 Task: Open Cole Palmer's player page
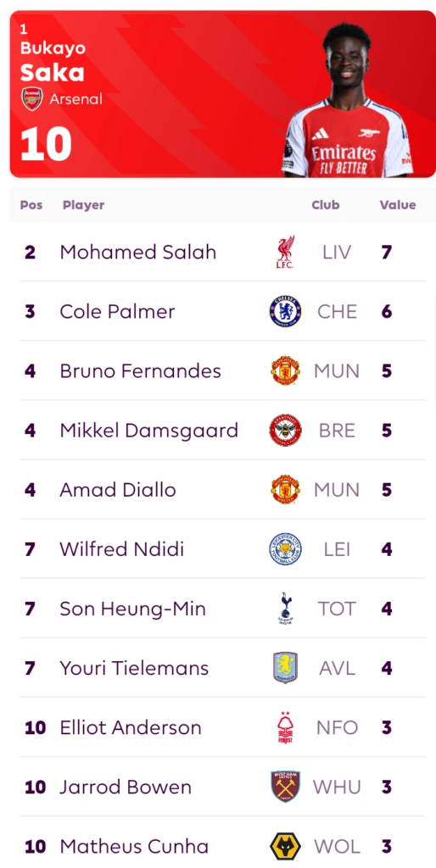(x=117, y=312)
